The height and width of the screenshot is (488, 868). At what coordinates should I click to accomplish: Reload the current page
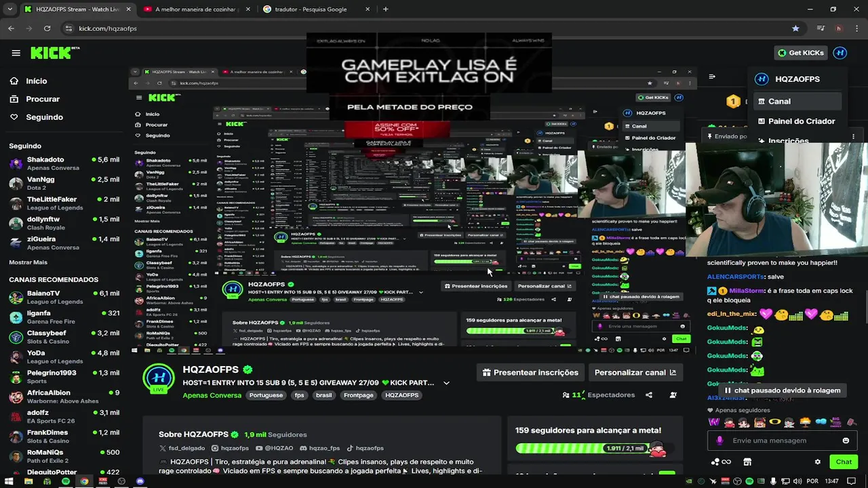tap(47, 28)
